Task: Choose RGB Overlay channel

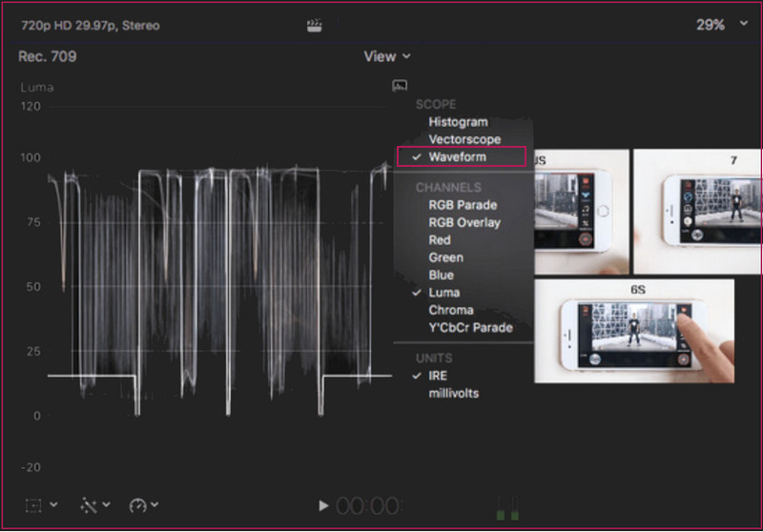Action: [464, 223]
